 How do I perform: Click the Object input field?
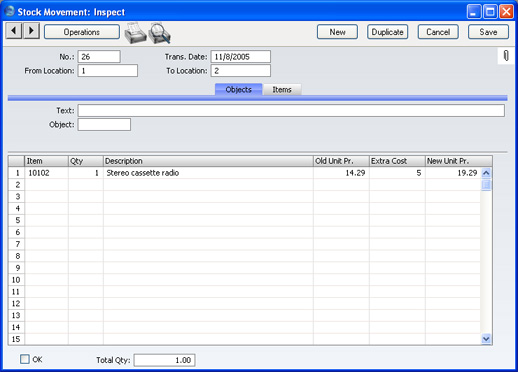tap(104, 125)
